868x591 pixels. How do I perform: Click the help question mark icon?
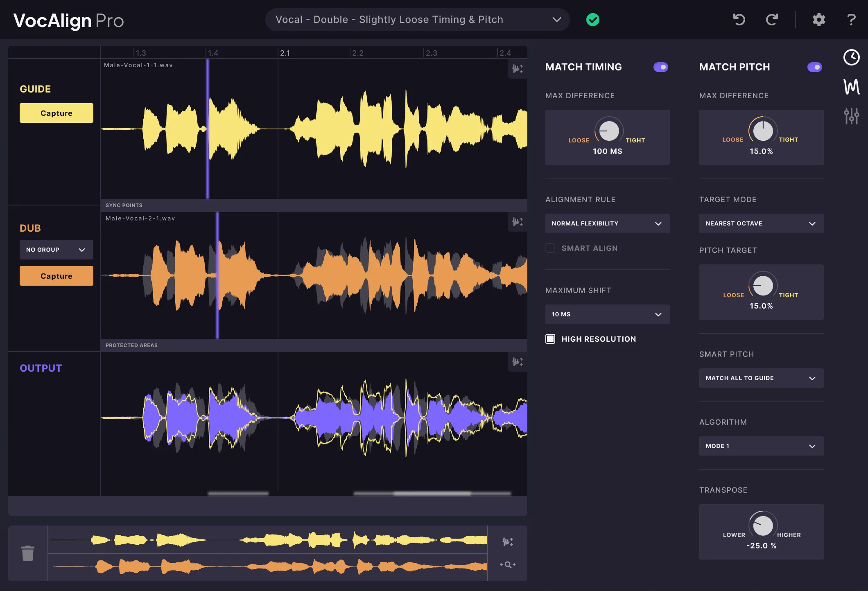click(850, 19)
